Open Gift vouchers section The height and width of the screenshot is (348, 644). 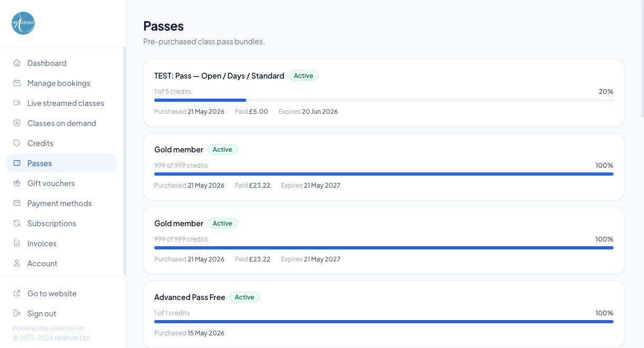[62, 183]
